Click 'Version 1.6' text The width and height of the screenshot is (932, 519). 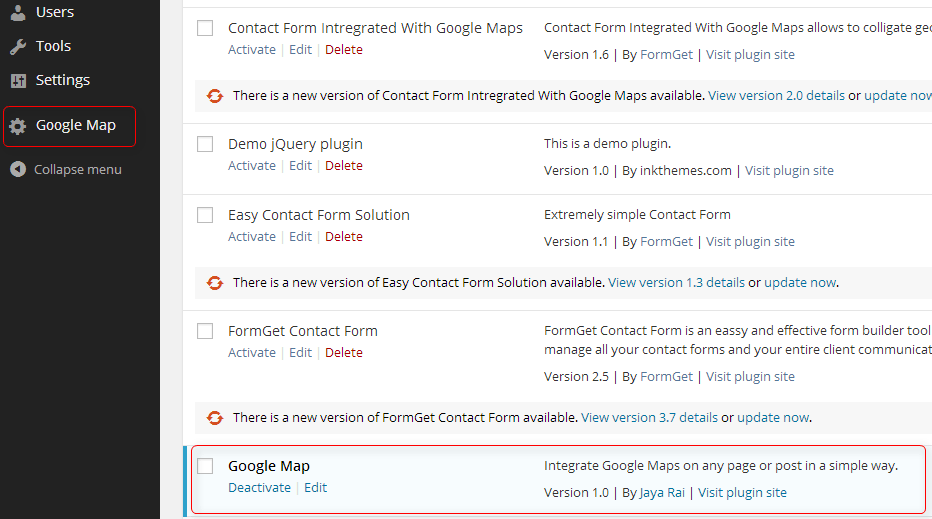click(x=577, y=55)
